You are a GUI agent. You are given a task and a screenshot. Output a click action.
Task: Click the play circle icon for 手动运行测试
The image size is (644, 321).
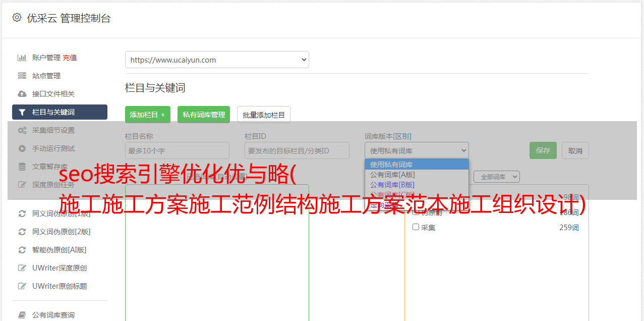[x=22, y=148]
